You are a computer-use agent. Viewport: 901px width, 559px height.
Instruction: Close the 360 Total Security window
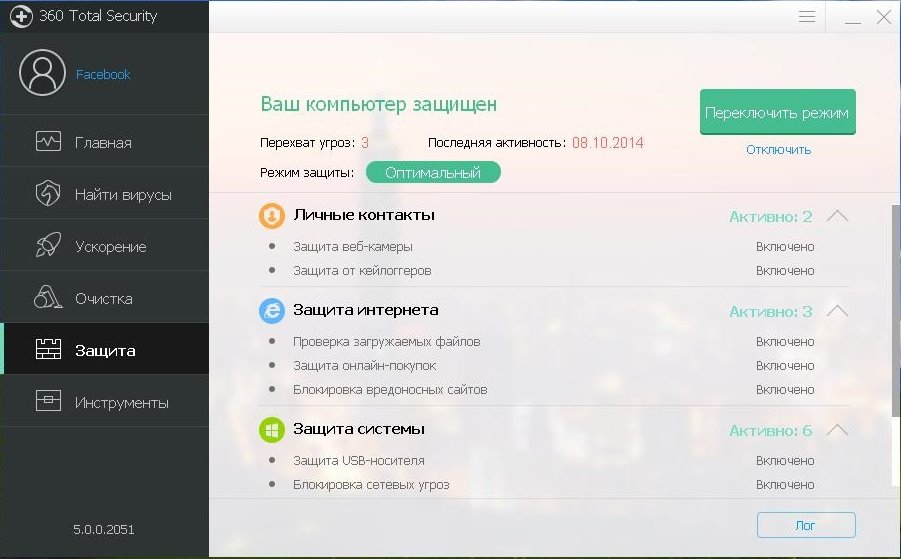click(x=884, y=17)
